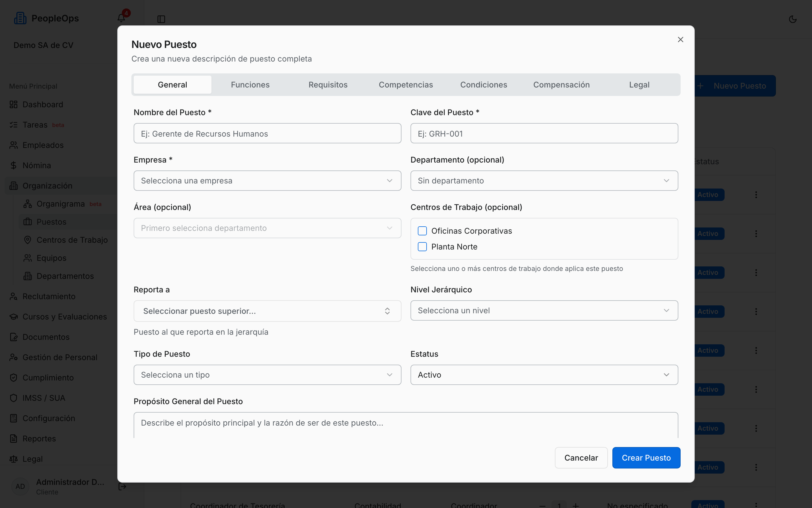Click the Nombre del Puesto input field
Viewport: 812px width, 508px height.
pos(267,133)
